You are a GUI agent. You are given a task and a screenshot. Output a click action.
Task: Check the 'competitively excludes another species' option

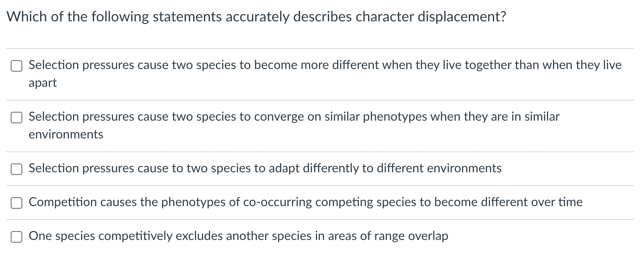(x=17, y=236)
